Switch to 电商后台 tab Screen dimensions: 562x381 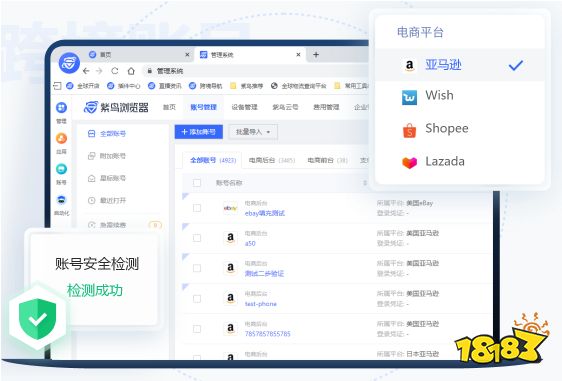[272, 160]
